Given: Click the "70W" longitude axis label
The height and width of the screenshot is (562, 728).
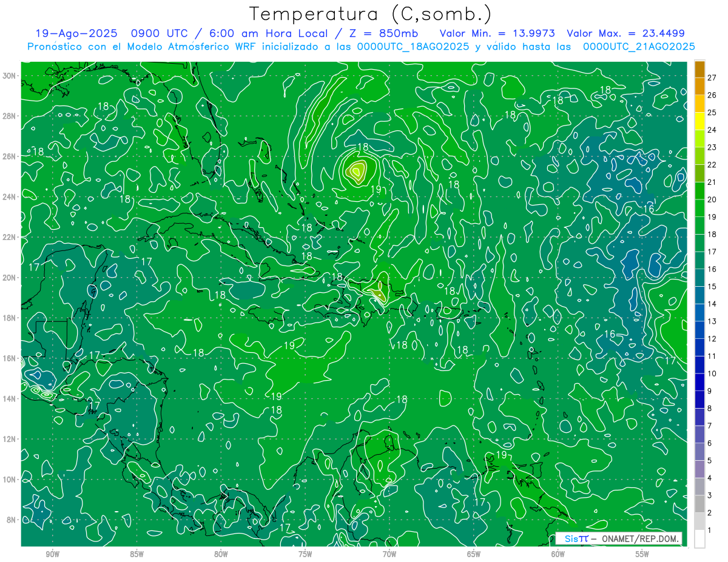Looking at the screenshot, I should point(389,554).
